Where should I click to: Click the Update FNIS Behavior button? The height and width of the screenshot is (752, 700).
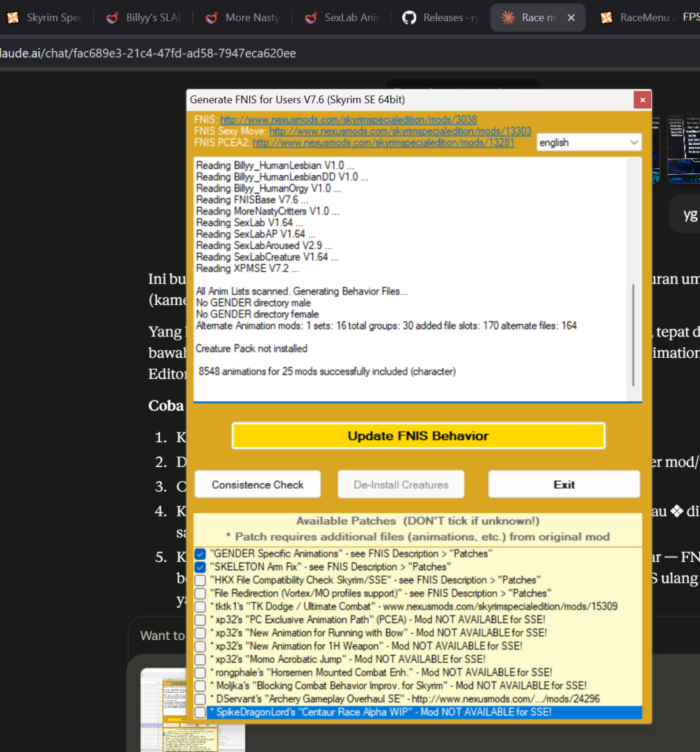point(418,435)
